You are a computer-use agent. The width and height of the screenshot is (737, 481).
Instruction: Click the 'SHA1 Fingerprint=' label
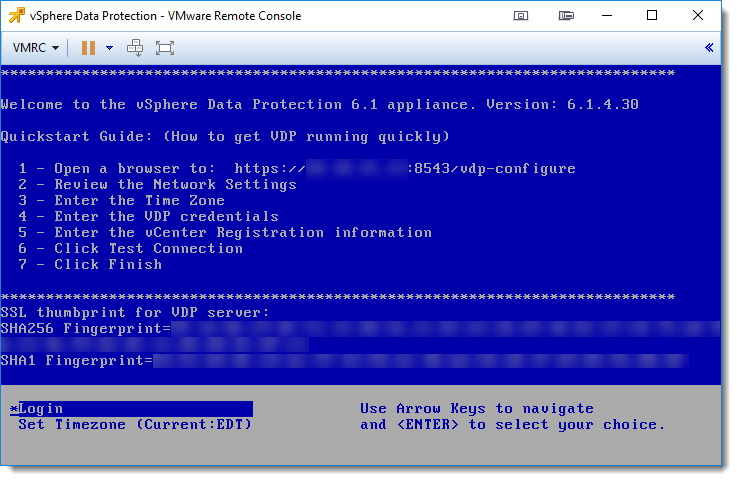[x=77, y=361]
